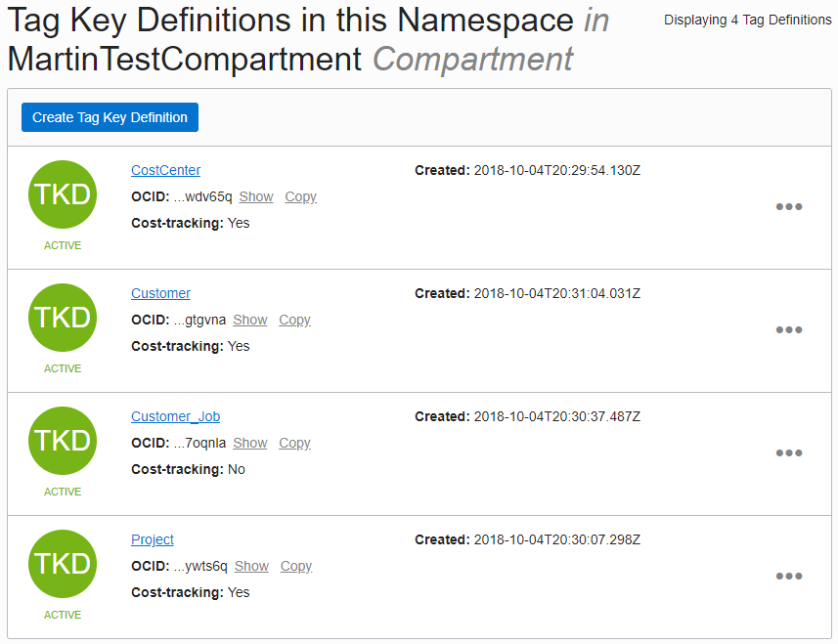Screen dimensions: 838x644
Task: Click the Project TKD badge icon
Action: pyautogui.click(x=63, y=564)
